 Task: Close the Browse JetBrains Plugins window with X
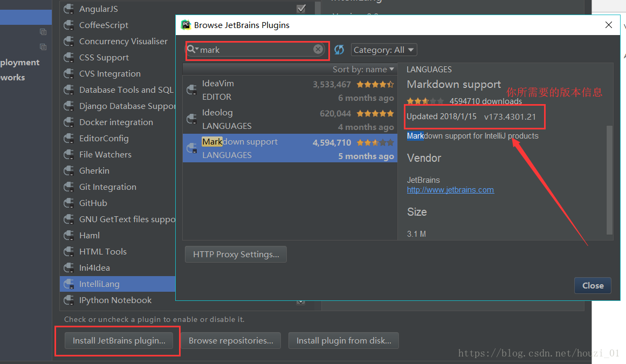(x=608, y=25)
